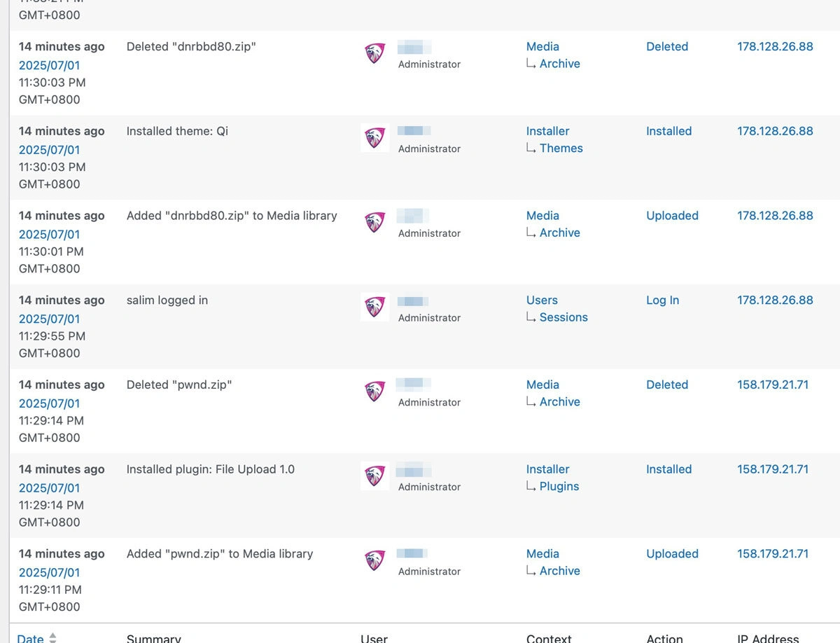Filter by Archive sub-context in Deleted "pwnd.zip" row
840x643 pixels.
pyautogui.click(x=559, y=402)
